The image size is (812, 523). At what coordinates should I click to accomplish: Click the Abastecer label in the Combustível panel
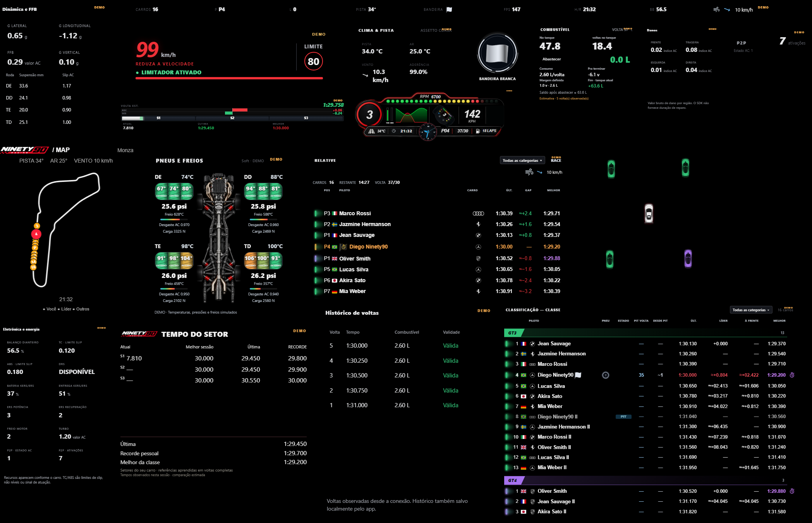click(x=552, y=59)
